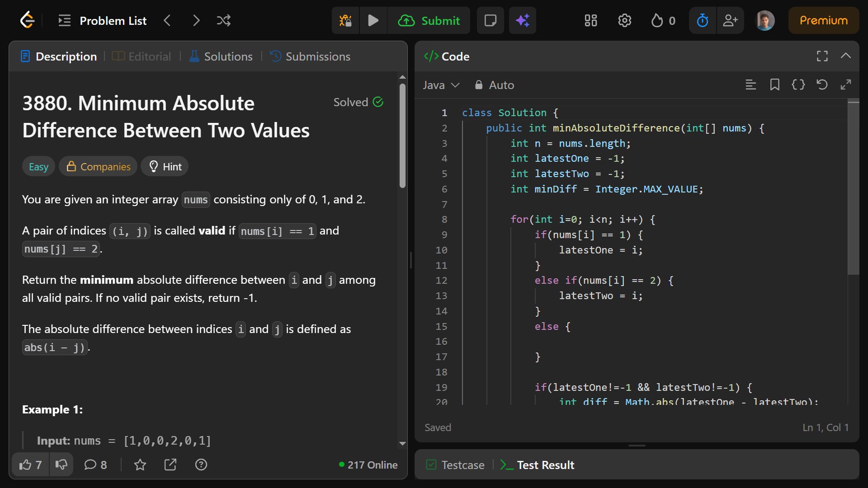
Task: Click the Run code play icon
Action: 373,20
